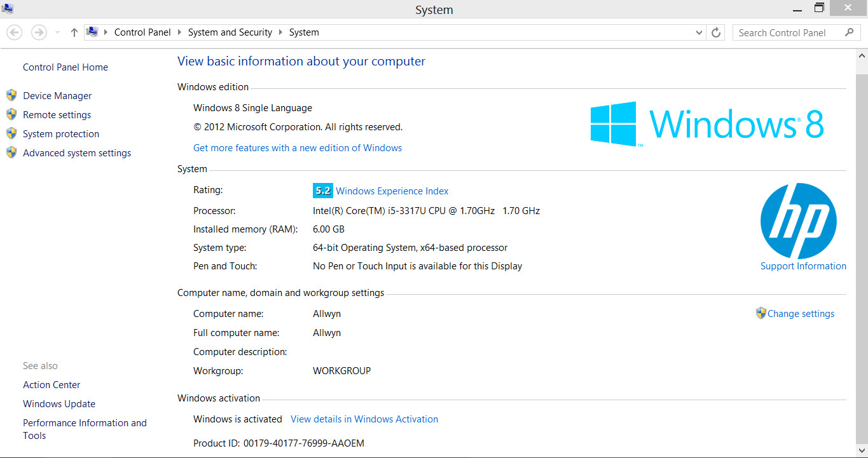View details in Windows Activation
Image resolution: width=868 pixels, height=458 pixels.
(x=364, y=419)
